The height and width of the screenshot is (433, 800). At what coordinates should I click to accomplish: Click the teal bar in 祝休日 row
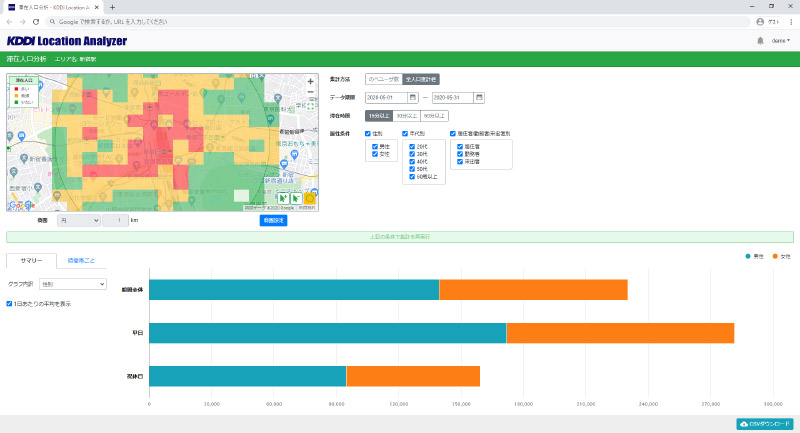point(248,376)
